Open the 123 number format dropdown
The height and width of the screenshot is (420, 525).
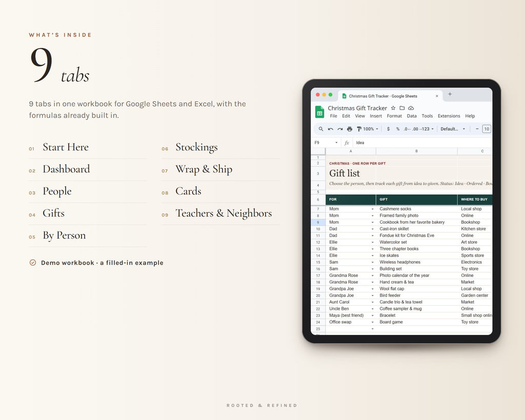pos(428,129)
